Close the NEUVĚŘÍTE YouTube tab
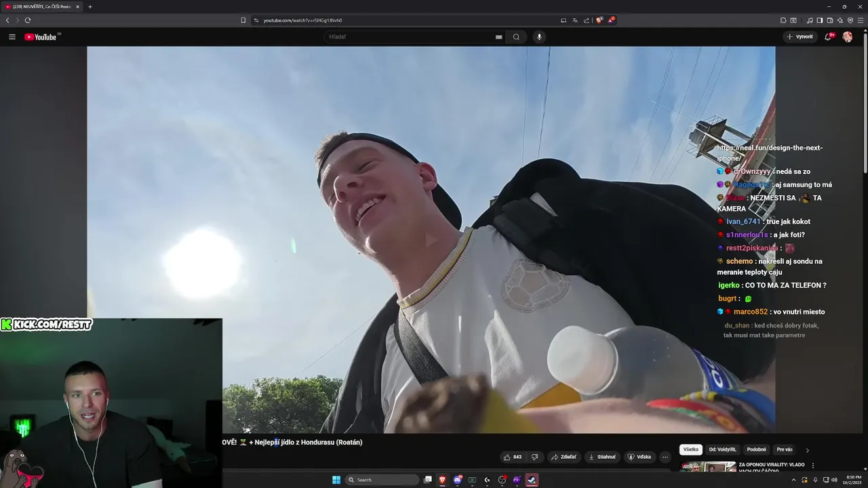 (x=77, y=7)
